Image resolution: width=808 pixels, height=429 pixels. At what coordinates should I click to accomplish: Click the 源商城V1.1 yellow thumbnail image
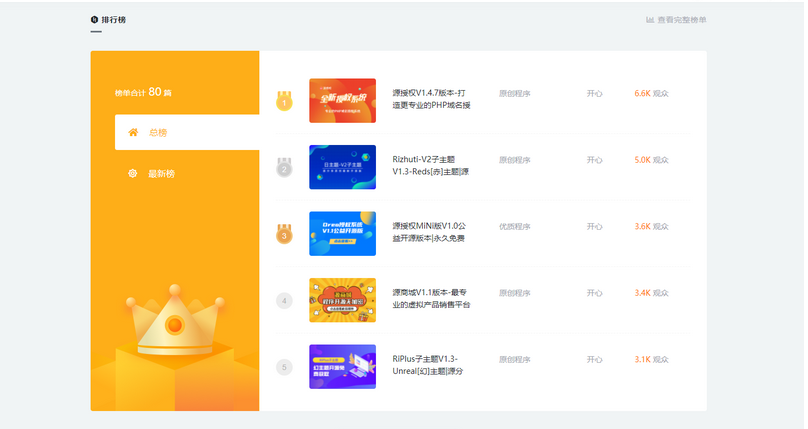pos(342,300)
